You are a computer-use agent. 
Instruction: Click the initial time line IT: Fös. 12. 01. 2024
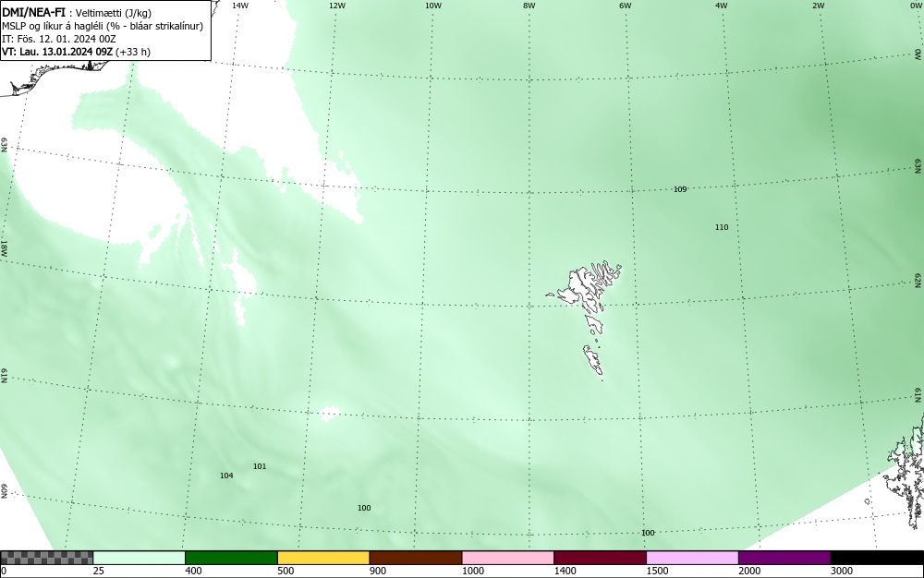coord(59,39)
